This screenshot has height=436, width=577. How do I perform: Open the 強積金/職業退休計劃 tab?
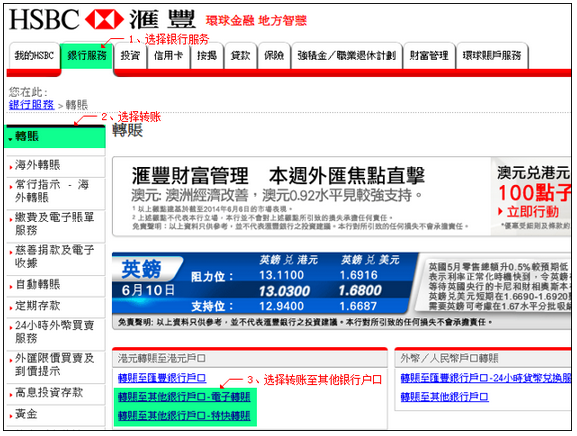347,56
